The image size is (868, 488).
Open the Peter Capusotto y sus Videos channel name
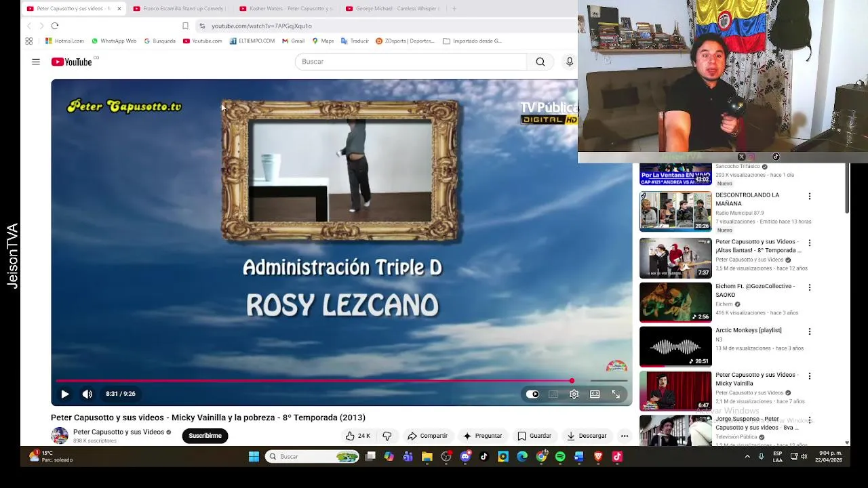pos(119,432)
